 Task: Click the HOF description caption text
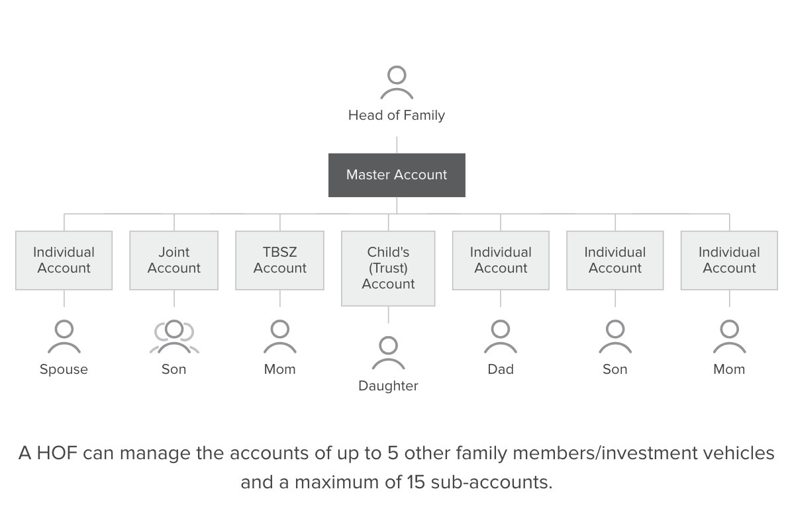tap(396, 467)
